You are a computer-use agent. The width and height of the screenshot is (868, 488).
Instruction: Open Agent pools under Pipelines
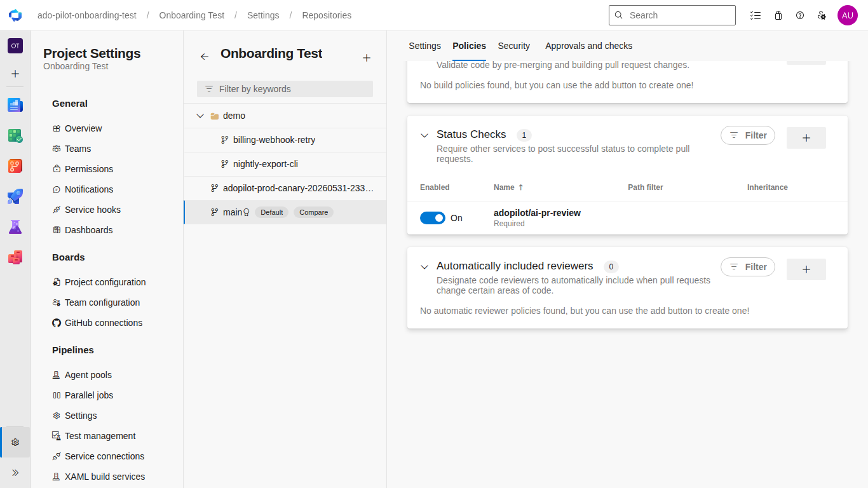pyautogui.click(x=88, y=375)
